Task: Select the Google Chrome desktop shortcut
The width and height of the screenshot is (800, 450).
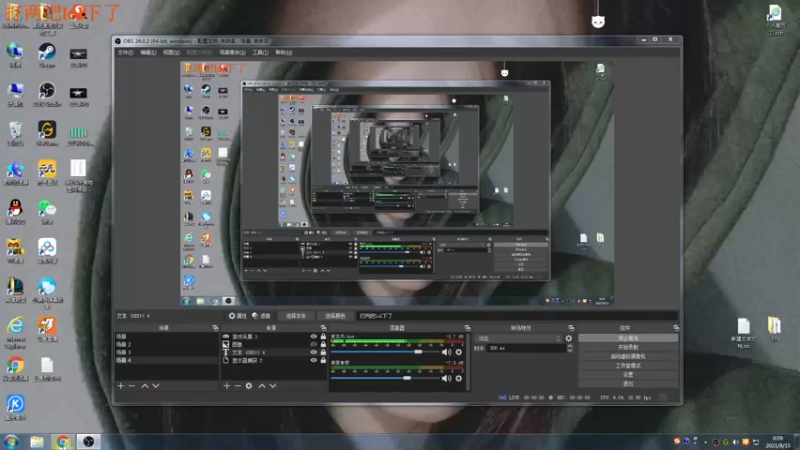Action: point(15,369)
